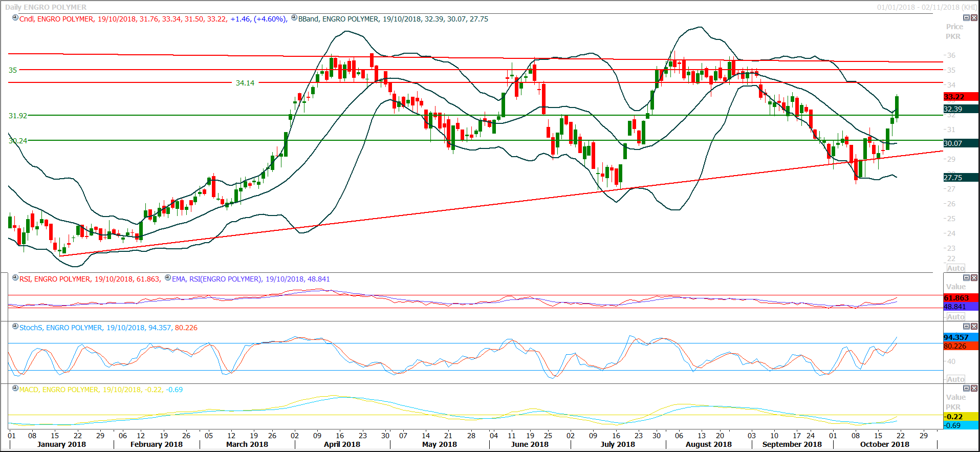Close the MACD indicator panel
Image resolution: width=980 pixels, height=452 pixels.
974,388
